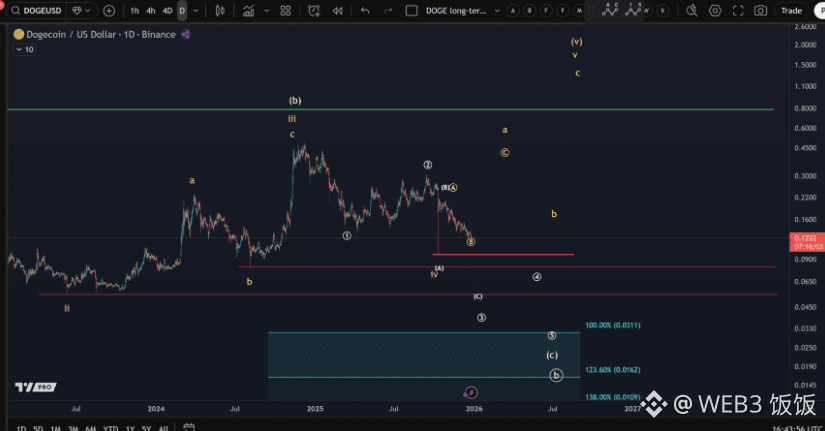Select the 1h timeframe
This screenshot has width=825, height=431.
(x=135, y=11)
